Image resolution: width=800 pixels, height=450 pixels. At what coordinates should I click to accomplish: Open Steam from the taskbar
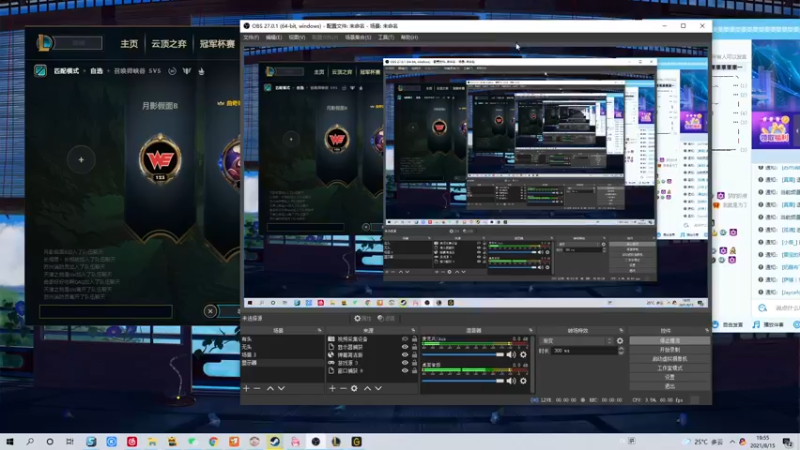click(x=274, y=441)
